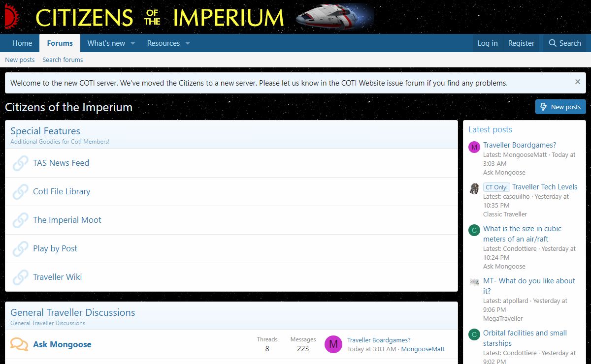The image size is (591, 364).
Task: Open Traveller Tech Levels thread
Action: pyautogui.click(x=545, y=187)
